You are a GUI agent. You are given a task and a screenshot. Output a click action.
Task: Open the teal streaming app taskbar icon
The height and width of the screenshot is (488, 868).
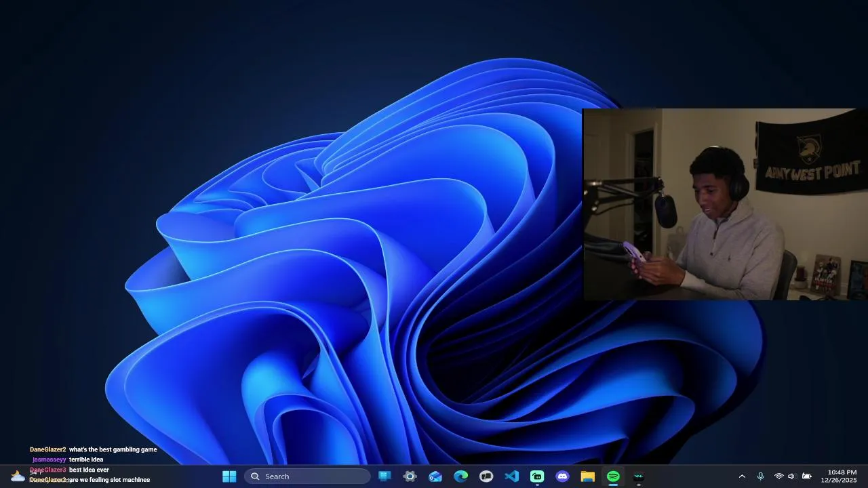[x=537, y=476]
